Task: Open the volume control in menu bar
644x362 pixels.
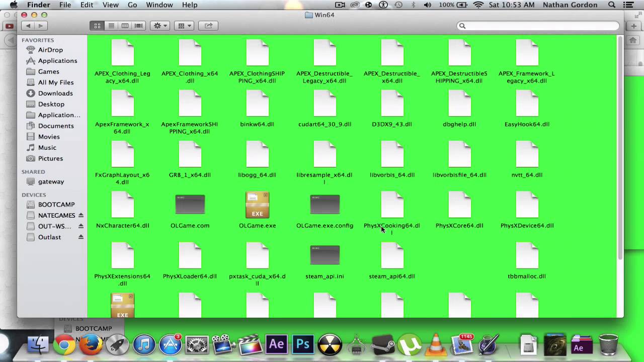Action: [x=428, y=5]
